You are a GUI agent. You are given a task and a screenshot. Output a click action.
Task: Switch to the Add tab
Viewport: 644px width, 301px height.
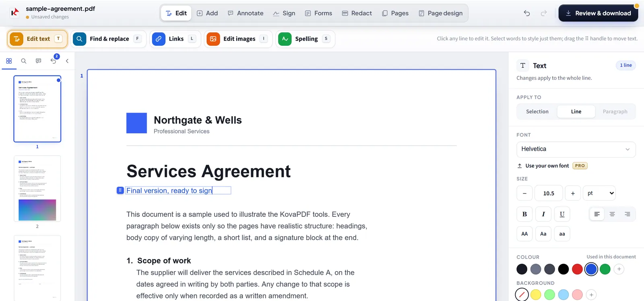pyautogui.click(x=207, y=13)
